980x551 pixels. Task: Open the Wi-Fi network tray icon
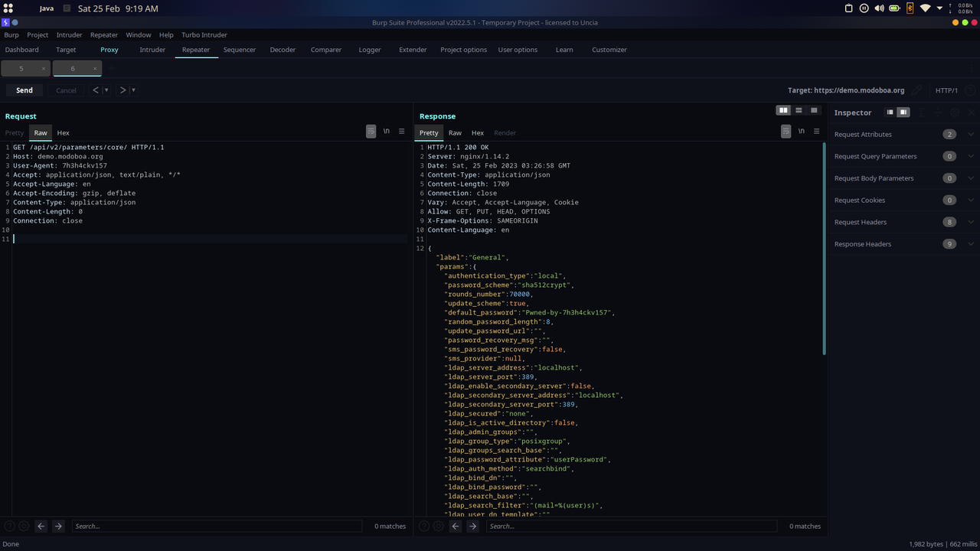click(925, 8)
